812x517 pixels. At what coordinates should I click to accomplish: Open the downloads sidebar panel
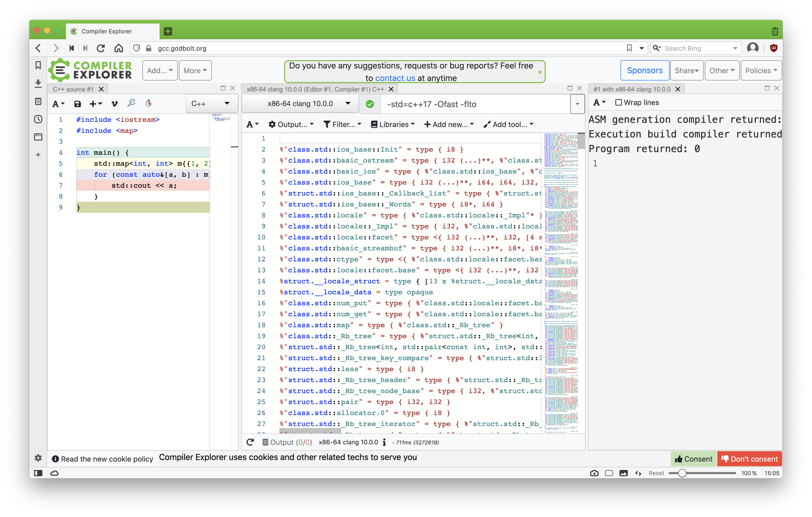point(38,83)
